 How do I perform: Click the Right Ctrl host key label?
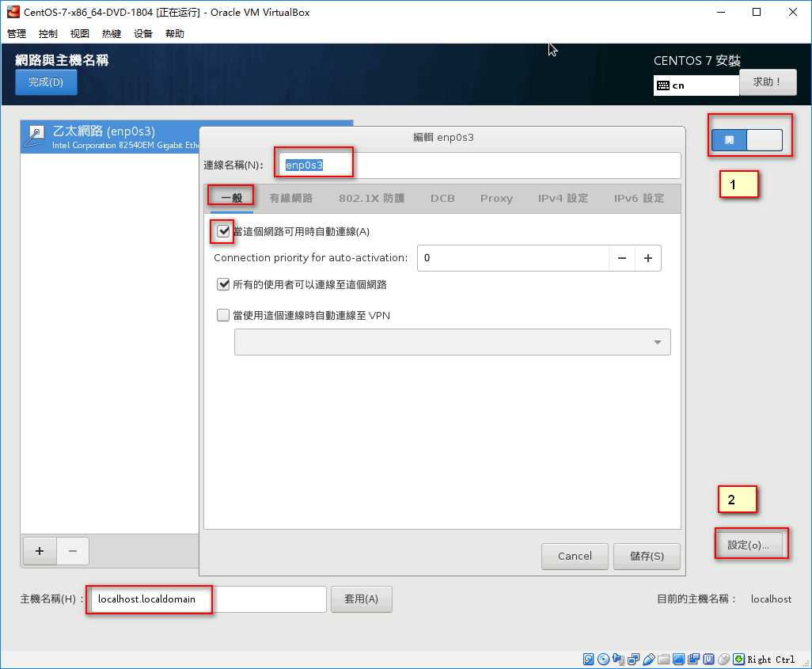pyautogui.click(x=771, y=659)
